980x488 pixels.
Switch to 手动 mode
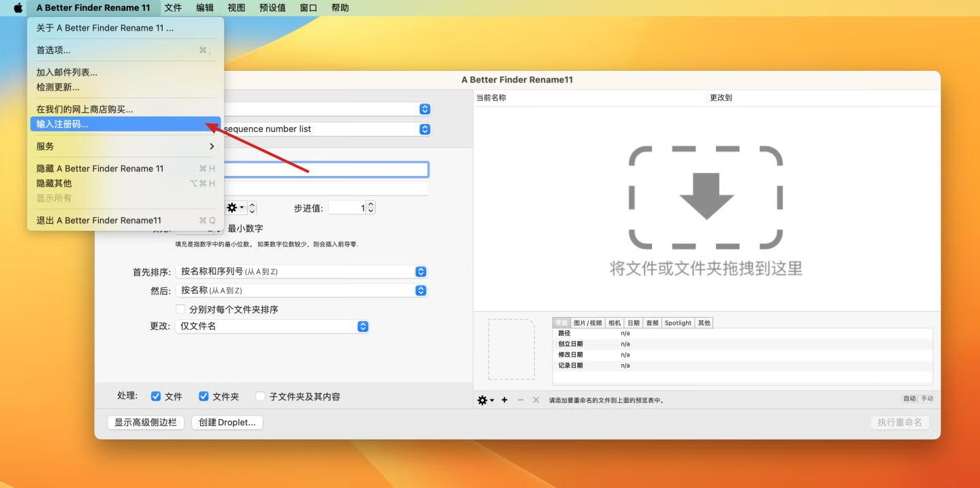(x=927, y=399)
